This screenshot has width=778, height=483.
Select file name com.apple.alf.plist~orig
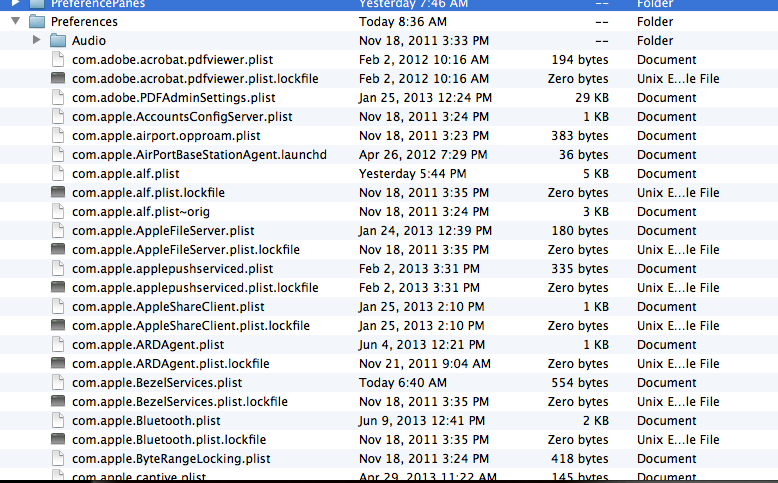point(141,212)
